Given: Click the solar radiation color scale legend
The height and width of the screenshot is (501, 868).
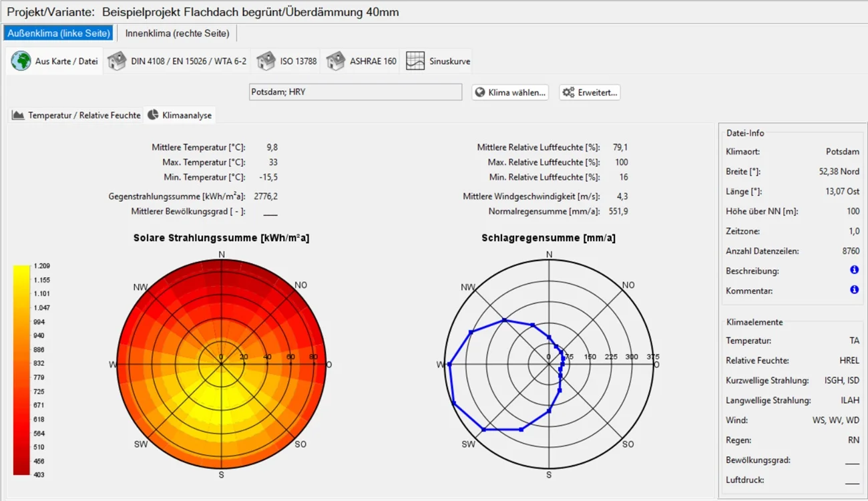Looking at the screenshot, I should [x=21, y=370].
